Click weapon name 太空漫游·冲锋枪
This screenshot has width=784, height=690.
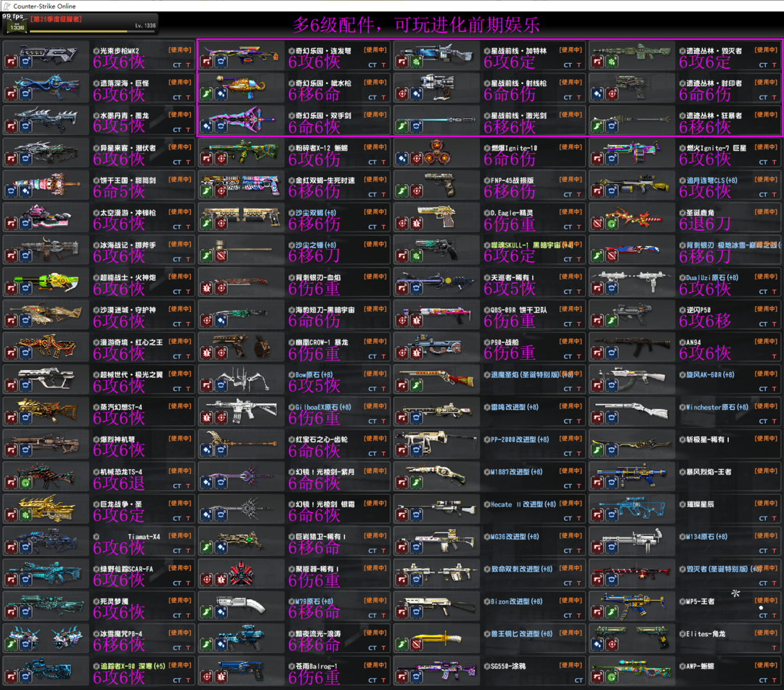128,213
